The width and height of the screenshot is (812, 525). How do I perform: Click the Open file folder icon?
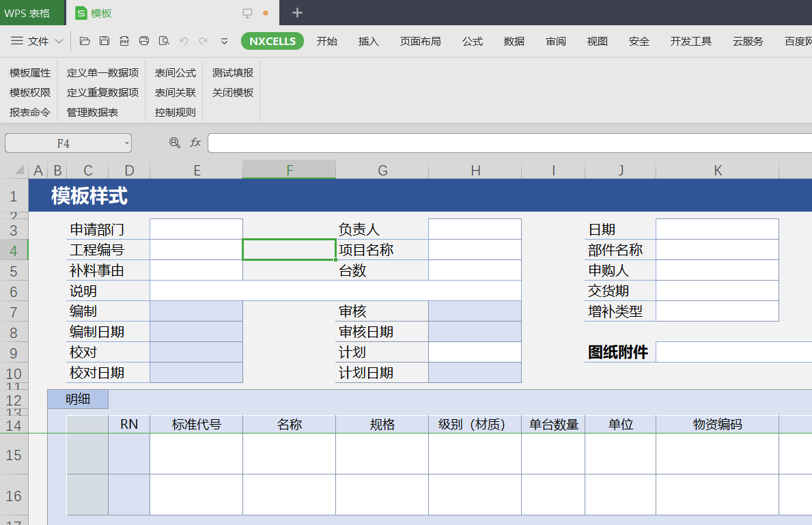(85, 41)
